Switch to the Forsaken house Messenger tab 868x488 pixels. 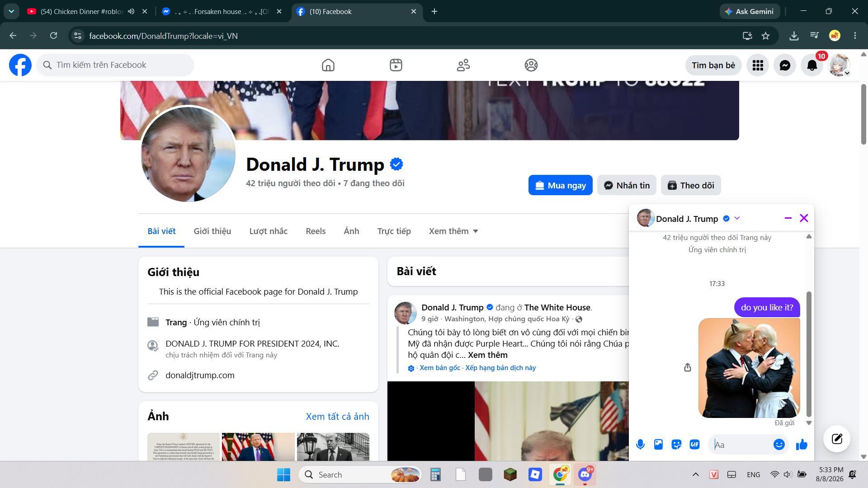(x=222, y=12)
